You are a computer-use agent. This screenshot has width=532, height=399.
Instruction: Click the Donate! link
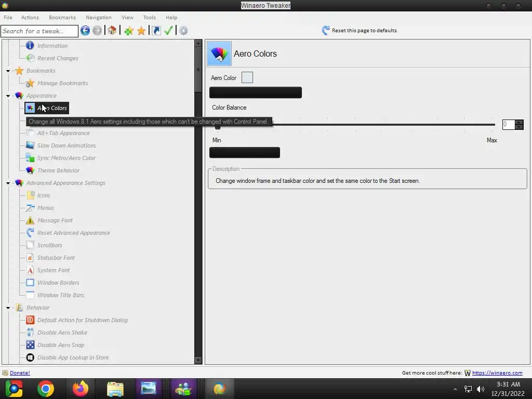tap(20, 373)
